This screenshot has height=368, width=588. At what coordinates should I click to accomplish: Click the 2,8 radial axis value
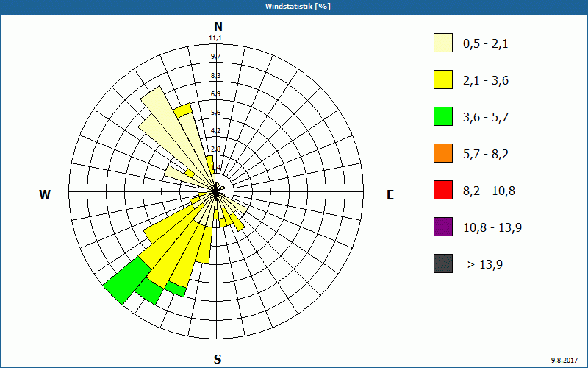215,149
